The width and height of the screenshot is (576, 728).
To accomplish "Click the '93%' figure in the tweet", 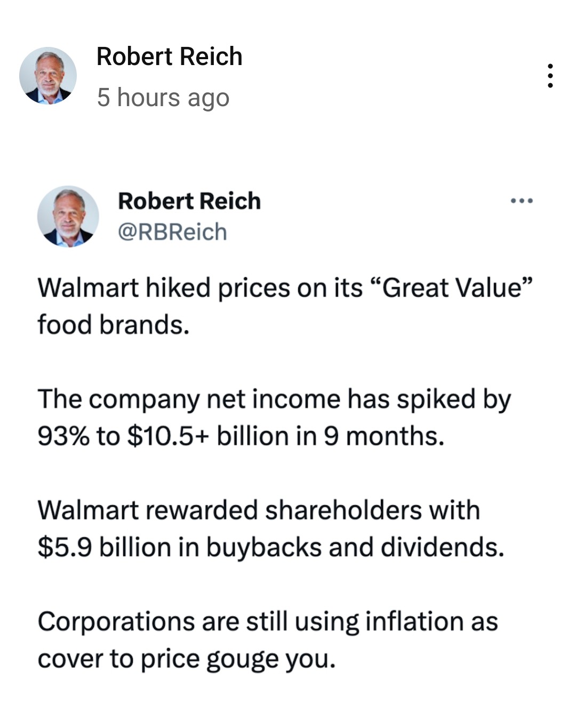I will click(x=63, y=436).
